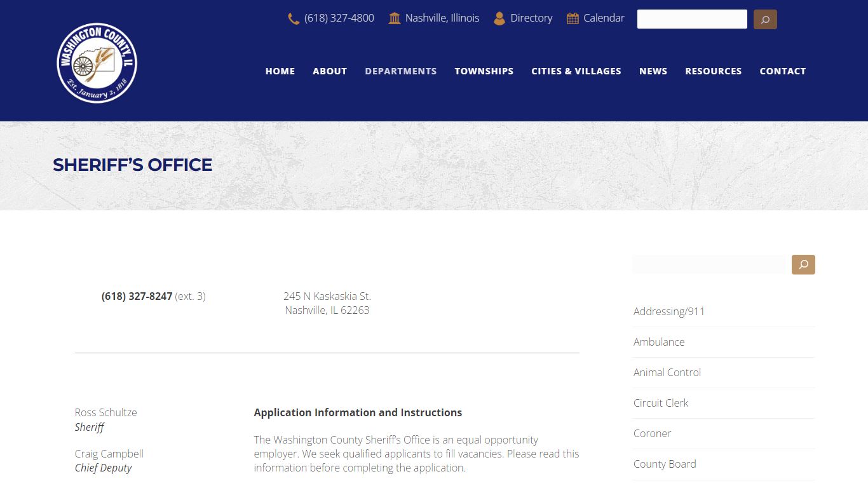
Task: Click the Nashville, IL 62263 address line
Action: pyautogui.click(x=327, y=310)
